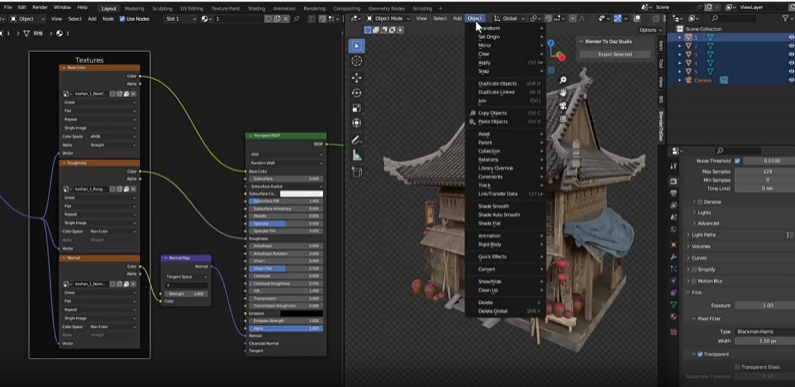This screenshot has height=387, width=795.
Task: Enable the Denoise checkbox
Action: [x=700, y=202]
